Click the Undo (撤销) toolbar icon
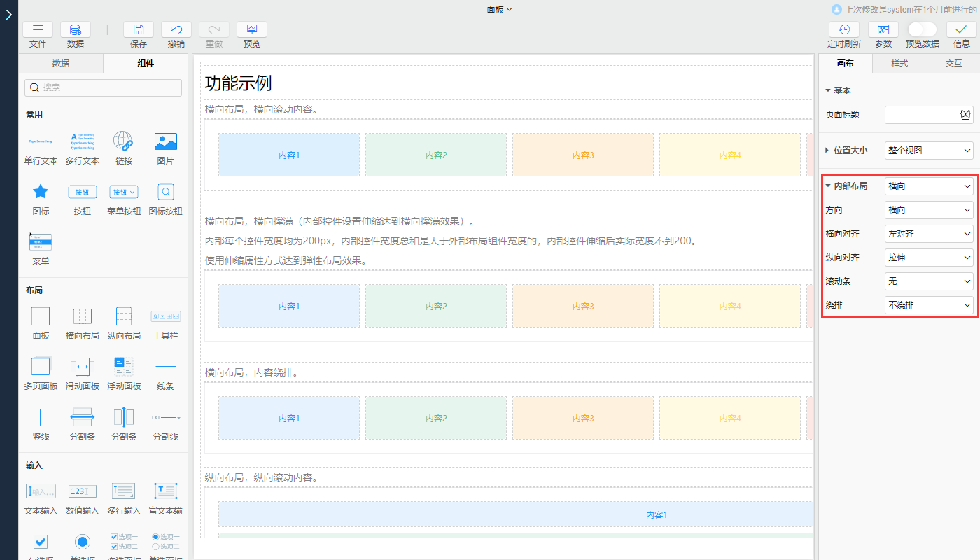 pyautogui.click(x=176, y=29)
